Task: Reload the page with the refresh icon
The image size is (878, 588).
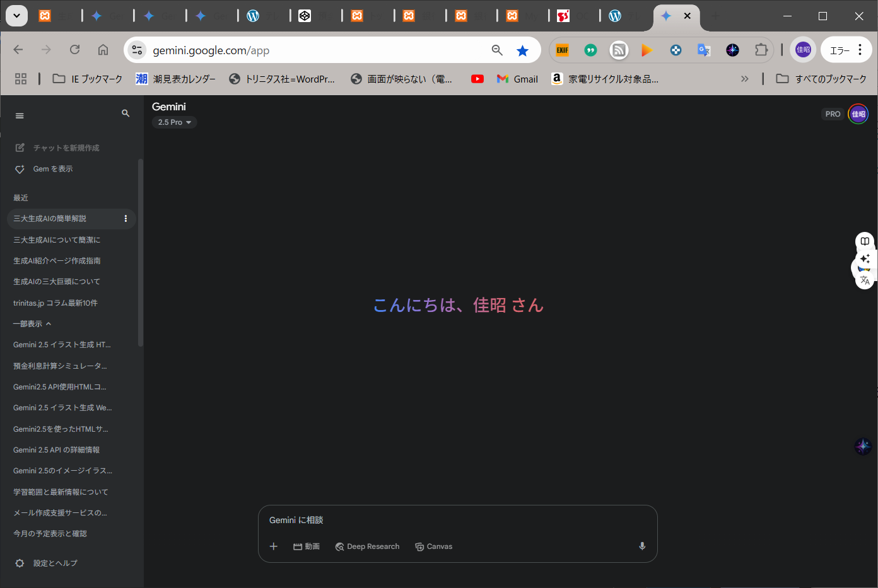Action: pyautogui.click(x=74, y=50)
